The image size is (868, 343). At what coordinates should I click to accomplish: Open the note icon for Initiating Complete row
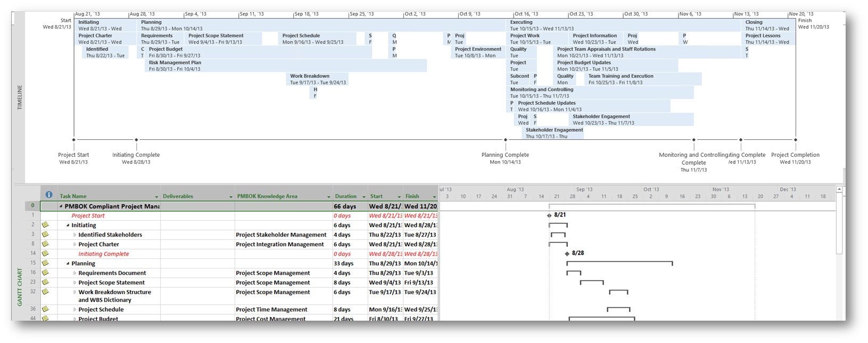pyautogui.click(x=45, y=254)
